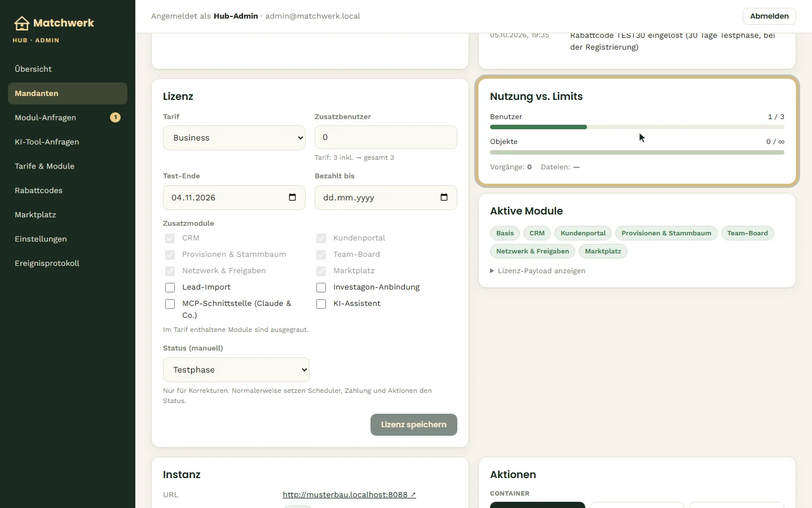812x508 pixels.
Task: Focus the Zusatzbenutzer number field
Action: coord(386,137)
